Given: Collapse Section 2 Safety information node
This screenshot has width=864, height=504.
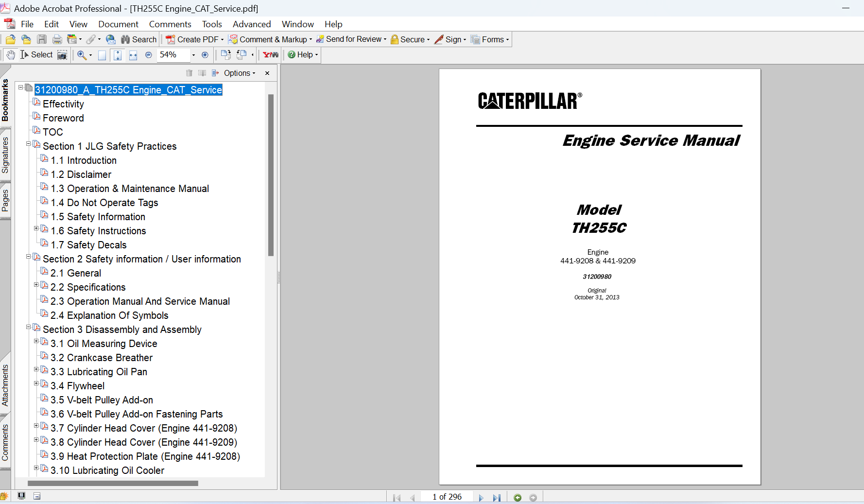Looking at the screenshot, I should [28, 257].
